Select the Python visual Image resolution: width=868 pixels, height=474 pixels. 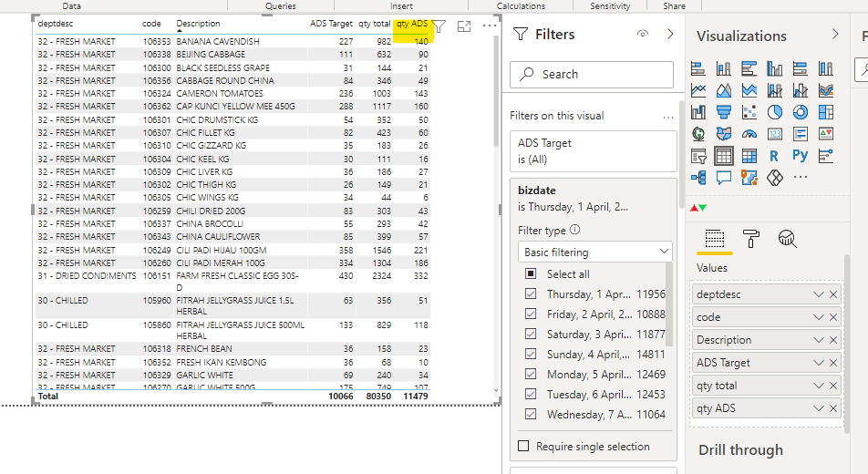pyautogui.click(x=800, y=156)
